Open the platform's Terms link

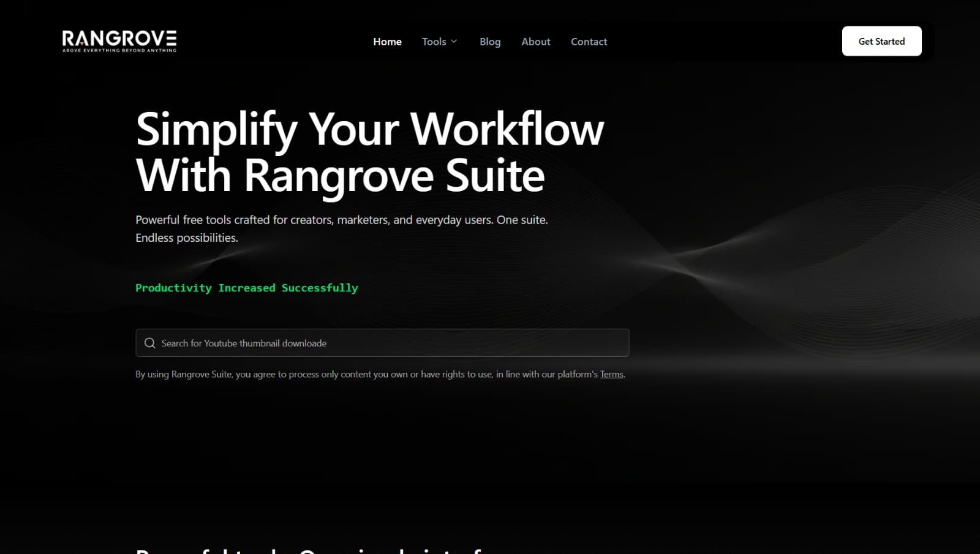coord(611,374)
